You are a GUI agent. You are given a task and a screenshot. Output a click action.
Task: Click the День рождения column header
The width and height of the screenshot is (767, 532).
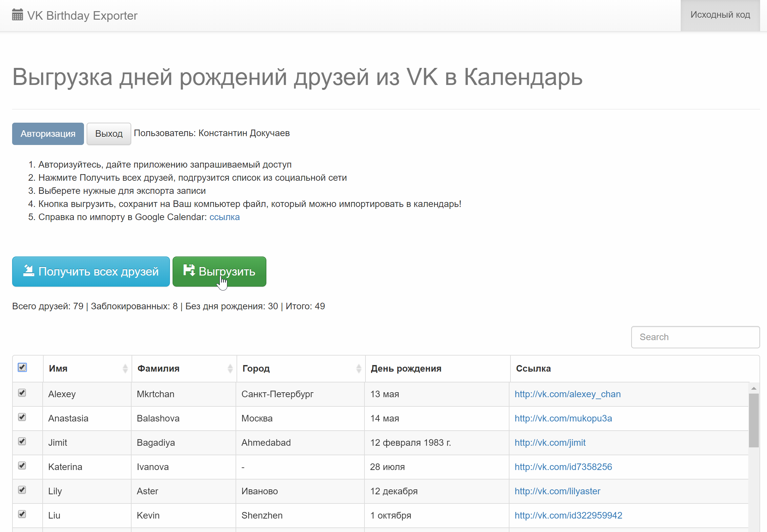[438, 368]
